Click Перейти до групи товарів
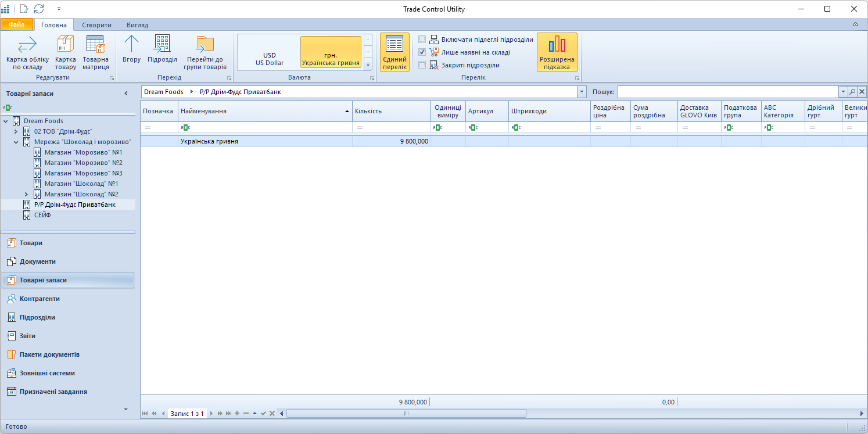This screenshot has height=434, width=868. point(205,52)
